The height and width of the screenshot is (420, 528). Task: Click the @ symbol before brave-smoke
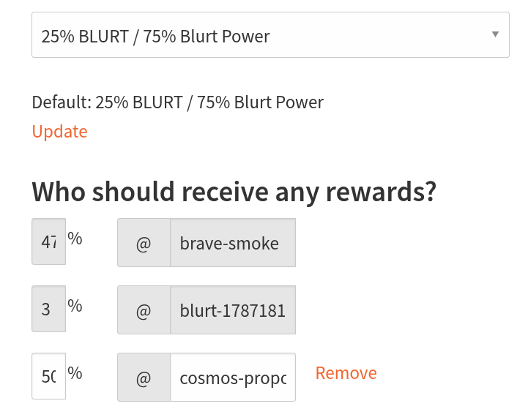pos(144,243)
